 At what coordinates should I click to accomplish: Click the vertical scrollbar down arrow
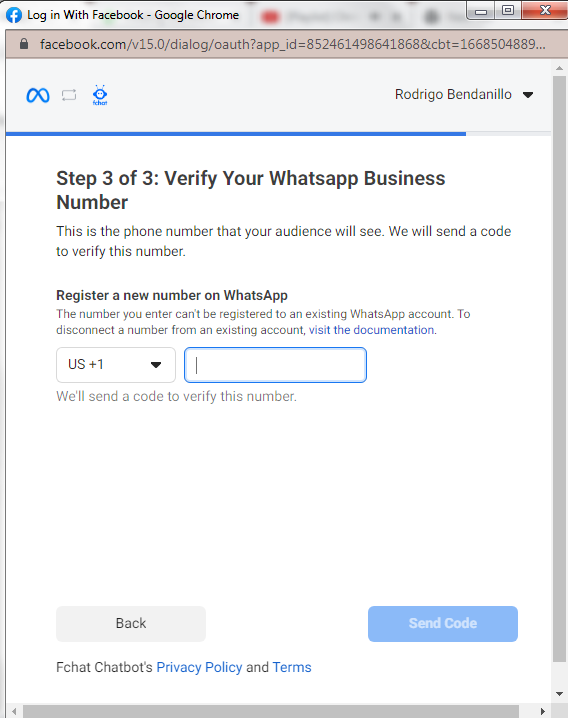click(x=559, y=694)
